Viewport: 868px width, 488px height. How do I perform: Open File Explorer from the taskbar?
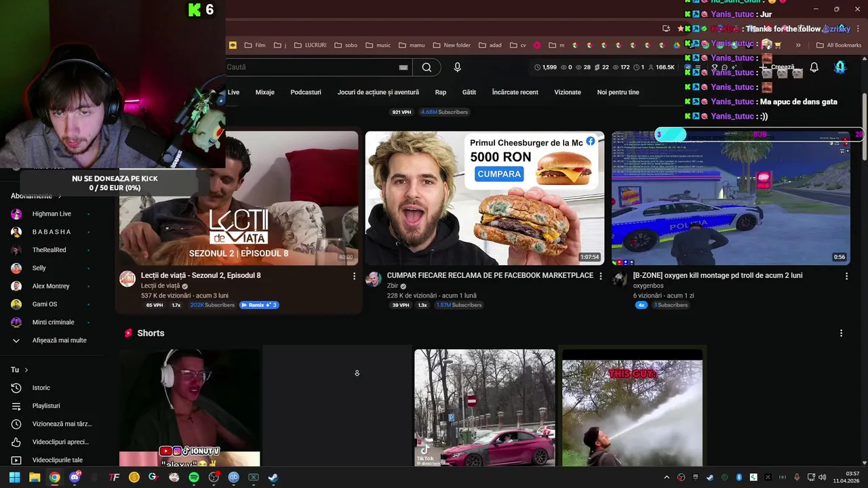pos(35,477)
